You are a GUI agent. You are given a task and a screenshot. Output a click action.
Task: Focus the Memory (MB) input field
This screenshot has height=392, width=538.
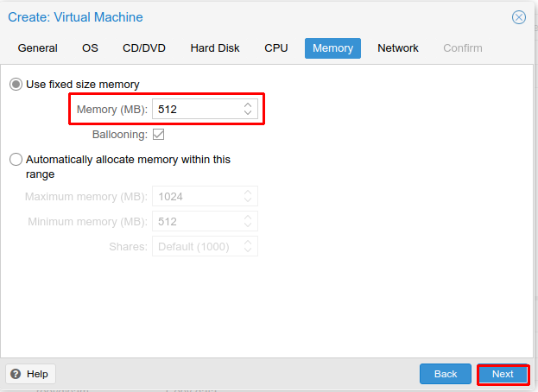pyautogui.click(x=196, y=110)
